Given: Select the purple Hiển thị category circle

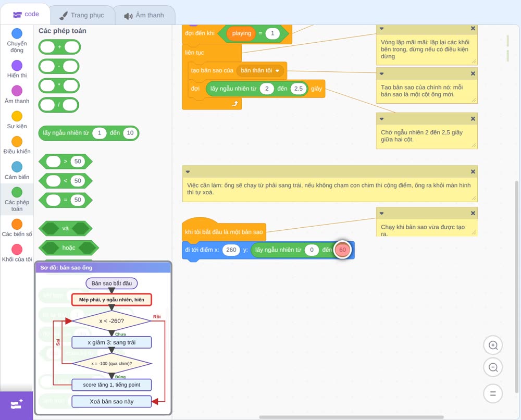Looking at the screenshot, I should click(17, 66).
